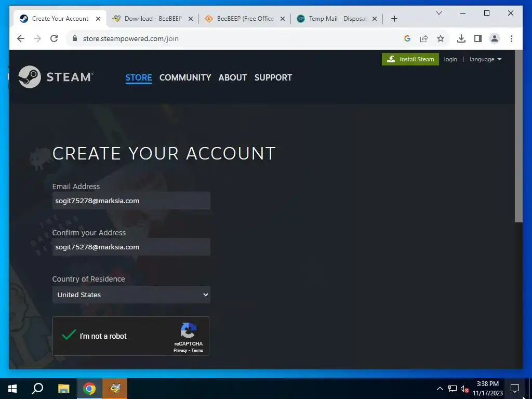Close the Create Your Account tab
This screenshot has width=532, height=399.
(98, 19)
